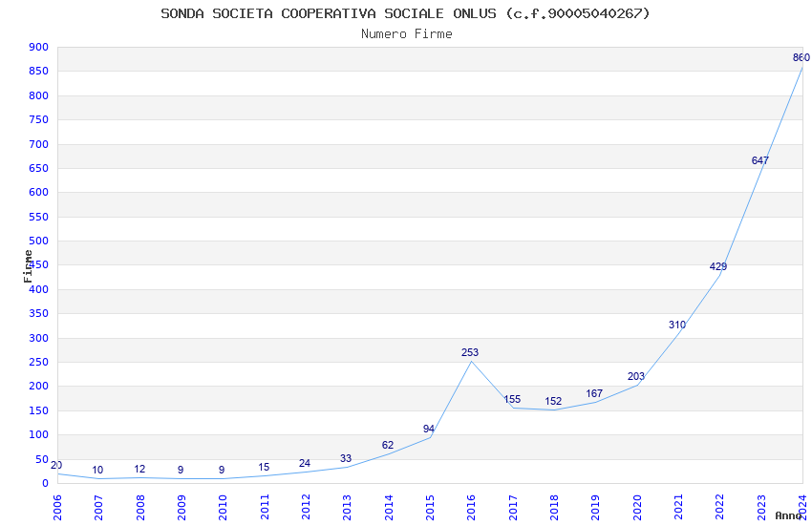Select the data label 203
812x525 pixels.
coord(635,376)
